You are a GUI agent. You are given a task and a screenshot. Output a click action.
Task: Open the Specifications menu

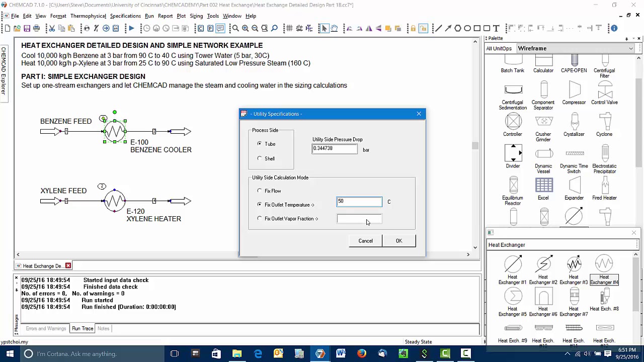[x=125, y=16]
